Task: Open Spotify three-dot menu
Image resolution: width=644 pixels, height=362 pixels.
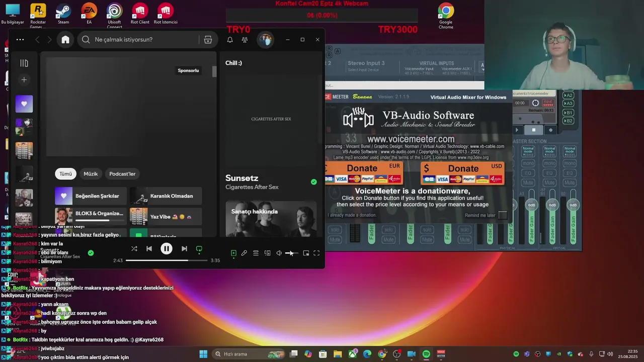Action: click(20, 39)
